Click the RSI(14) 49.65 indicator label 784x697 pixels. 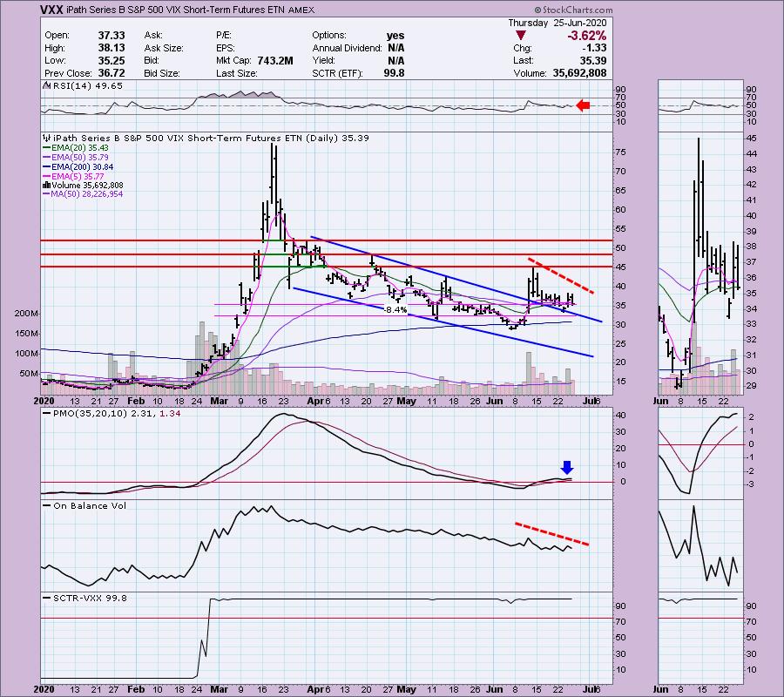click(x=83, y=86)
